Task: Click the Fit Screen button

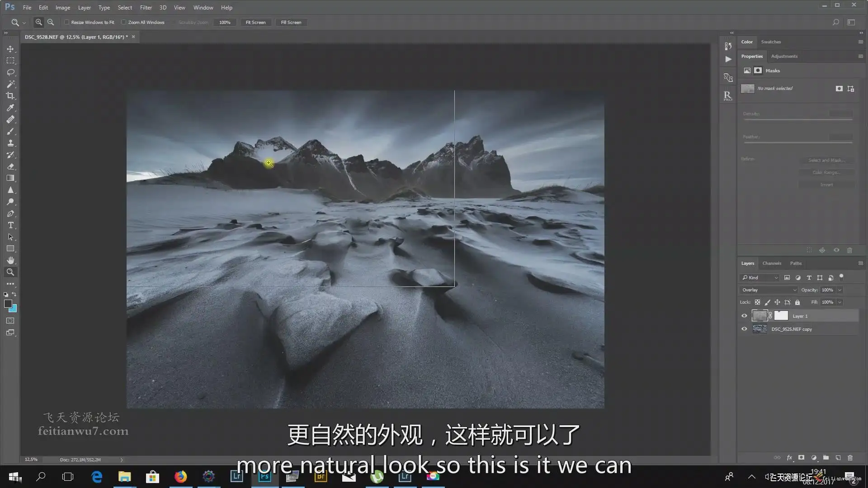Action: (255, 23)
